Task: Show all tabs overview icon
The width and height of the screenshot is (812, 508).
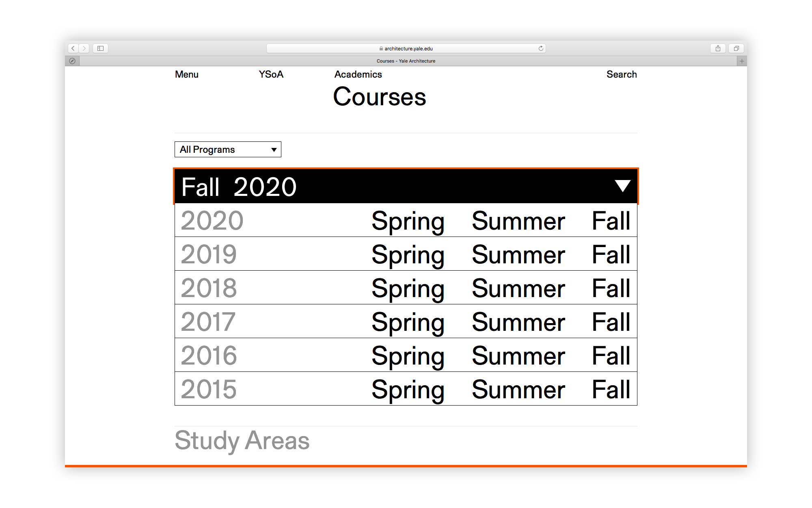Action: tap(736, 48)
